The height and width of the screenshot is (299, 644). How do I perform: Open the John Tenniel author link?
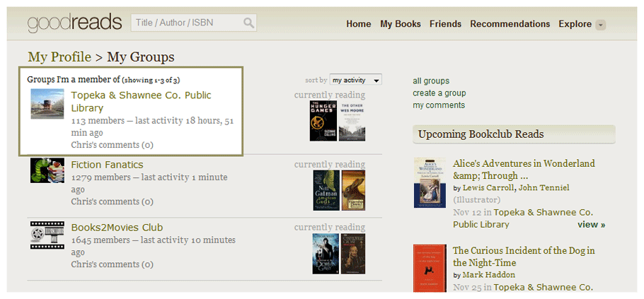[544, 188]
